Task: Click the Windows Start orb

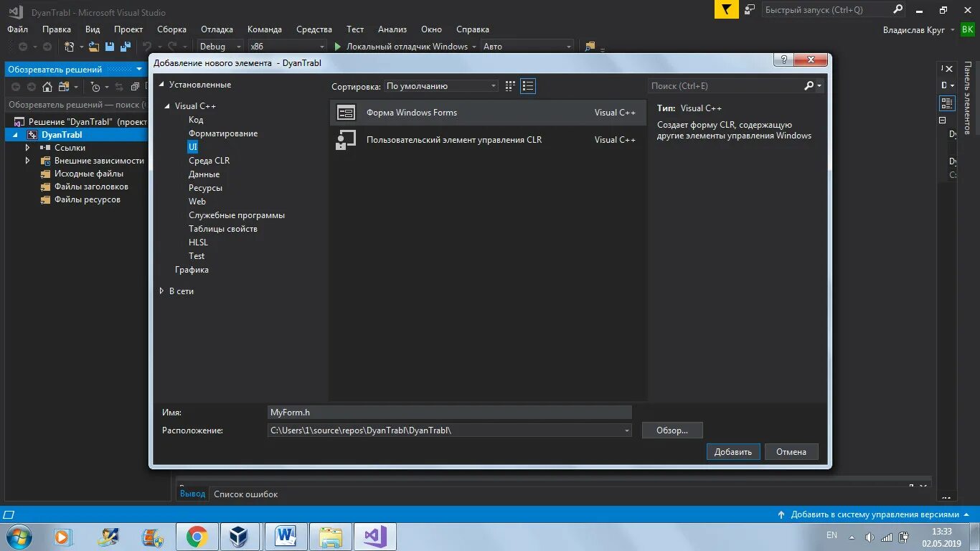Action: [x=17, y=537]
